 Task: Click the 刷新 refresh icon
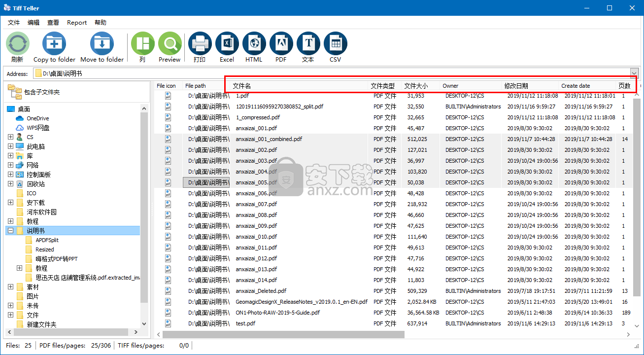[17, 43]
